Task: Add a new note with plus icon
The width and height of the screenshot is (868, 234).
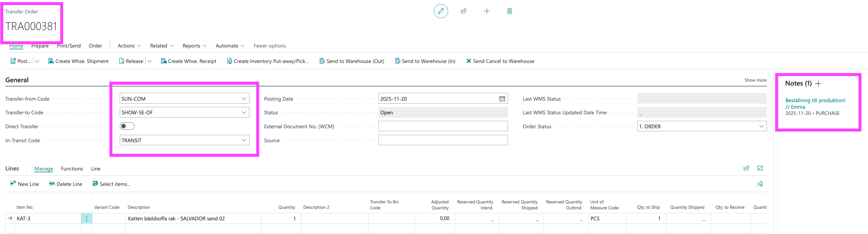Action: pos(818,84)
